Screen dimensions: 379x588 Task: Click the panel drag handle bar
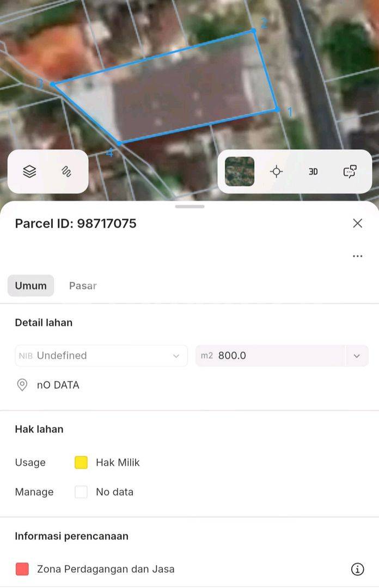(x=189, y=206)
